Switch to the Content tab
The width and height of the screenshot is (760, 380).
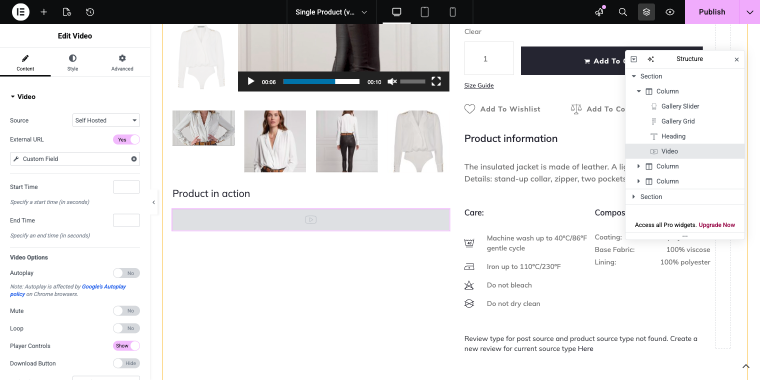25,63
